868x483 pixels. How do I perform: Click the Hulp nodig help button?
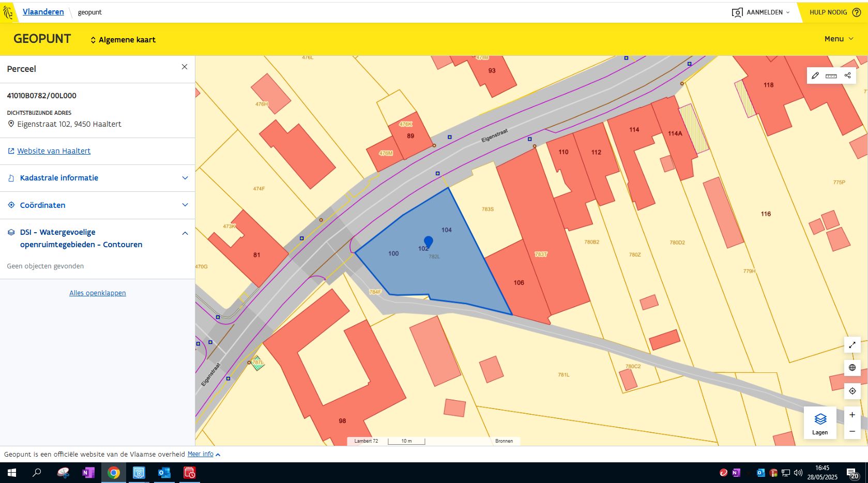[x=834, y=12]
